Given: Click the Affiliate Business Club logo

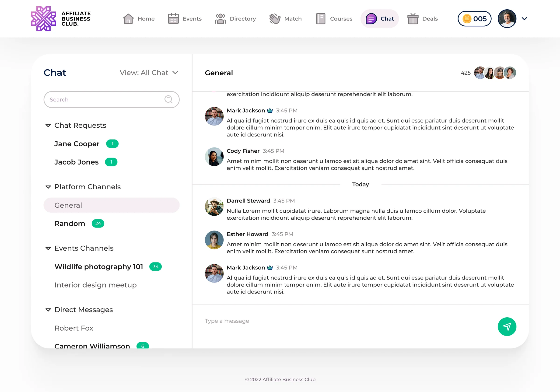Looking at the screenshot, I should coord(61,18).
